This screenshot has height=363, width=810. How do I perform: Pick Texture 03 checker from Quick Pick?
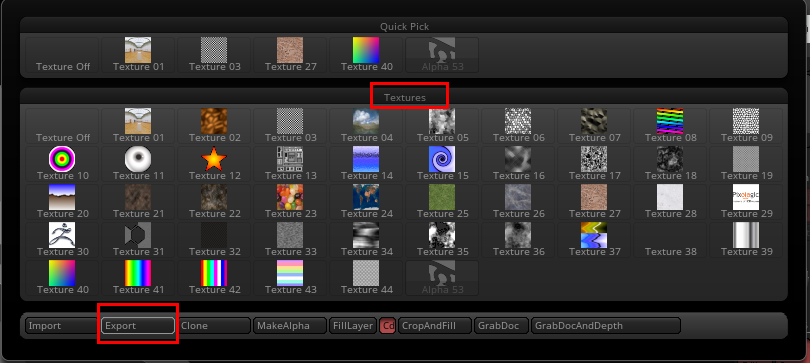214,54
